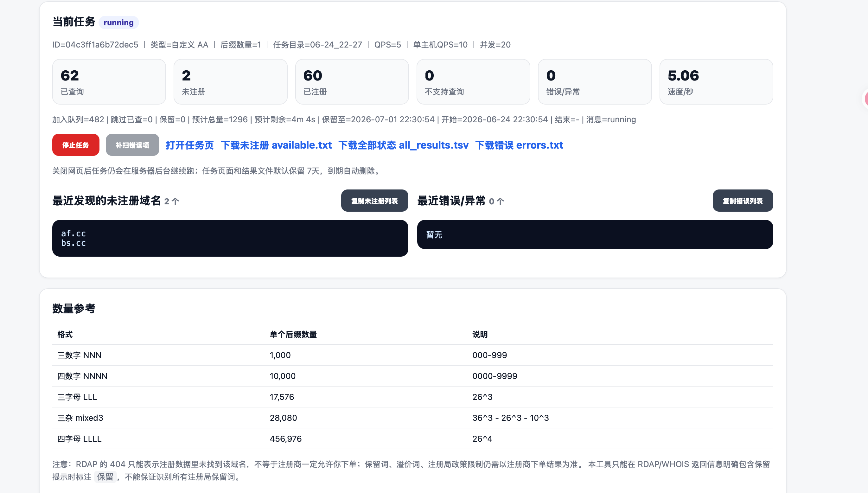Select the 未注册 2 stat card
Screen dimensions: 868x493
click(x=231, y=82)
